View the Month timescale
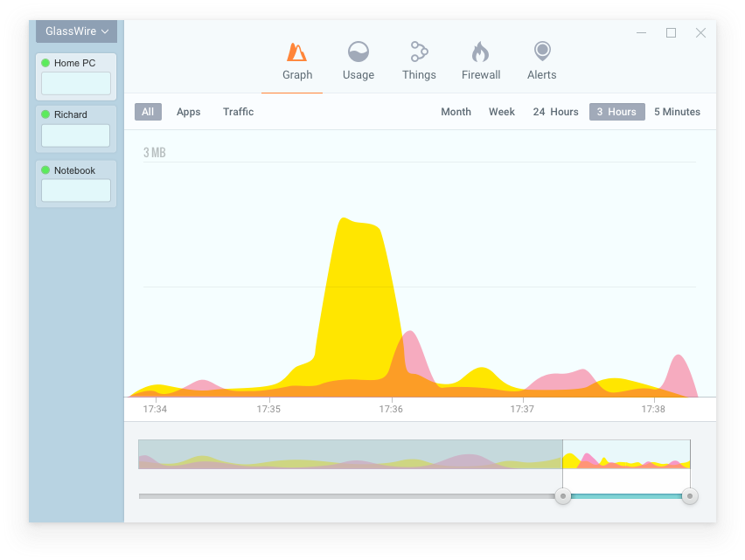745x560 pixels. 456,112
